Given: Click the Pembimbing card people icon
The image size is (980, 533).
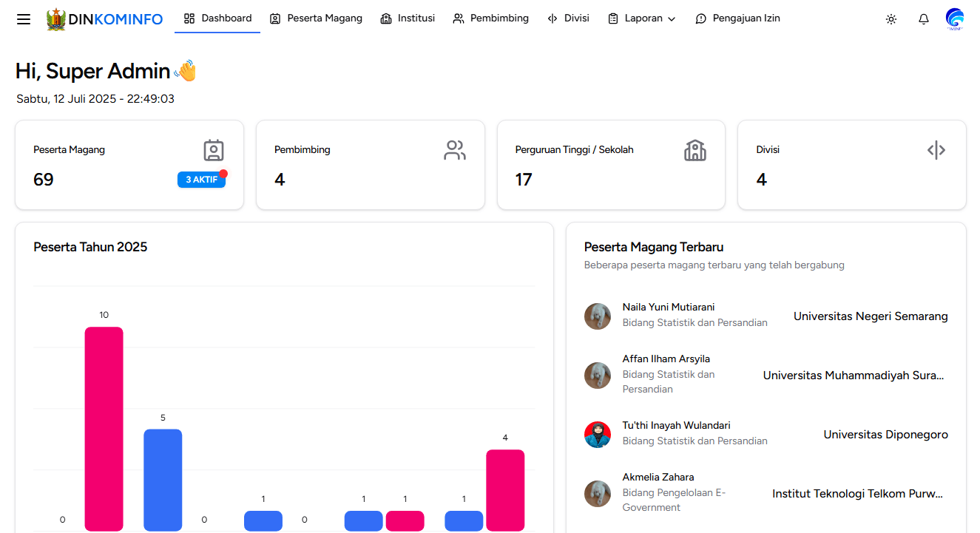Looking at the screenshot, I should pos(455,151).
